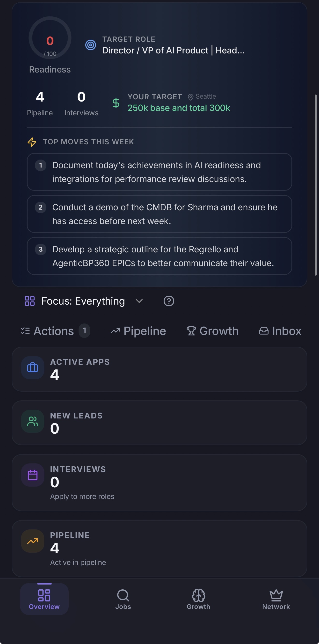Switch to the Growth tab
This screenshot has height=644, width=319.
pos(212,330)
